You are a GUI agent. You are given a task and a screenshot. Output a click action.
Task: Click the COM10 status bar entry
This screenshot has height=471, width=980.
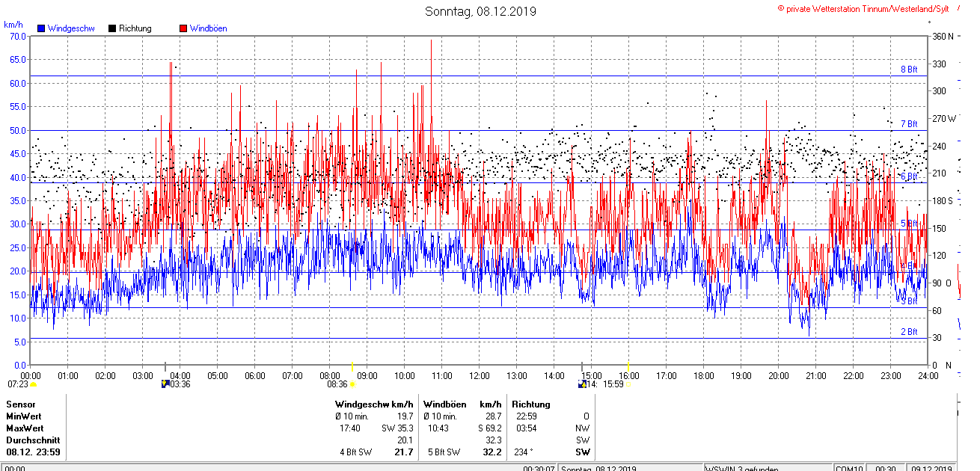850,469
